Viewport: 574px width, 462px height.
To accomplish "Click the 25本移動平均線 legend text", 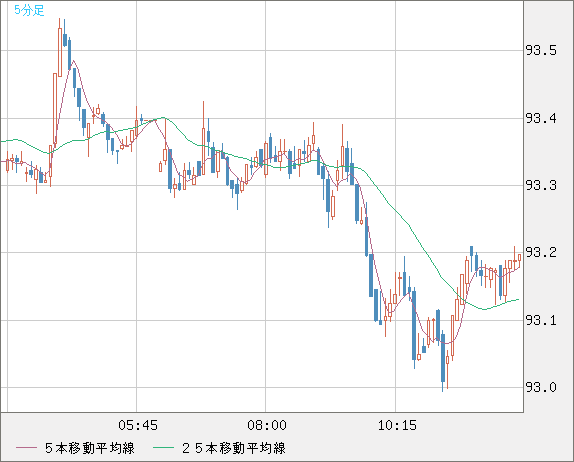I will [x=234, y=448].
